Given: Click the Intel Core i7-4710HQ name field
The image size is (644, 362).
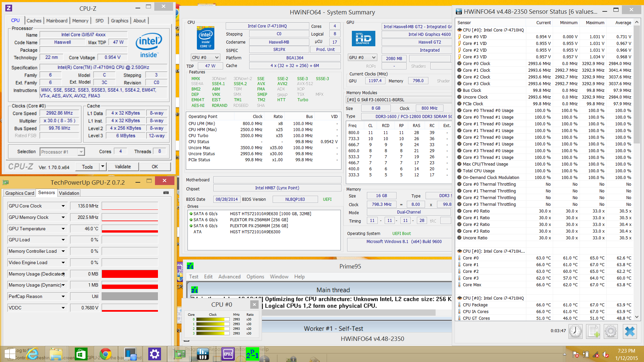Looking at the screenshot, I should tap(267, 26).
